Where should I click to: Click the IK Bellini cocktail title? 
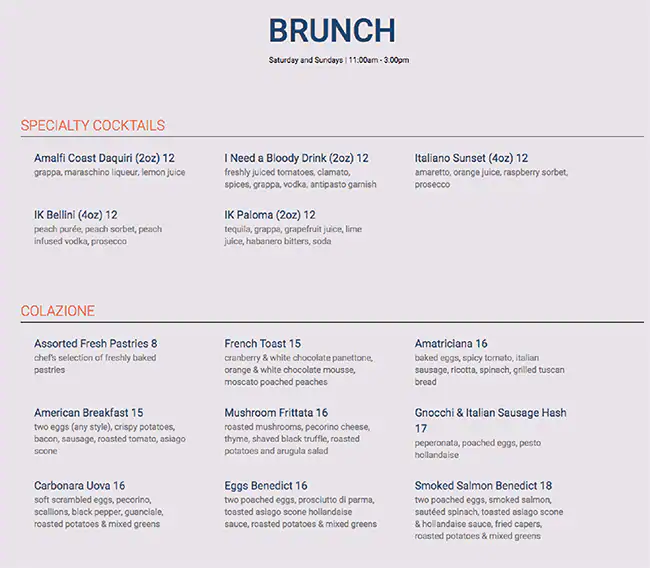point(75,215)
